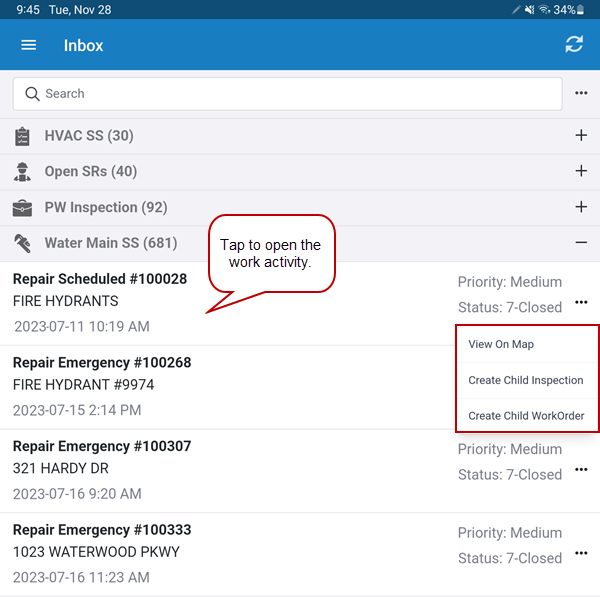Screen dimensions: 600x597
Task: Open search options three-dot menu
Action: click(581, 94)
